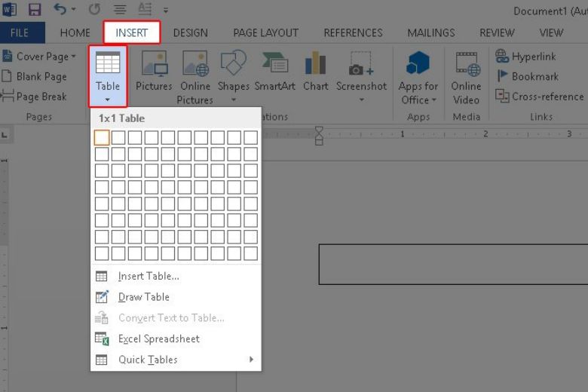Open the Undo history dropdown arrow

coord(74,9)
